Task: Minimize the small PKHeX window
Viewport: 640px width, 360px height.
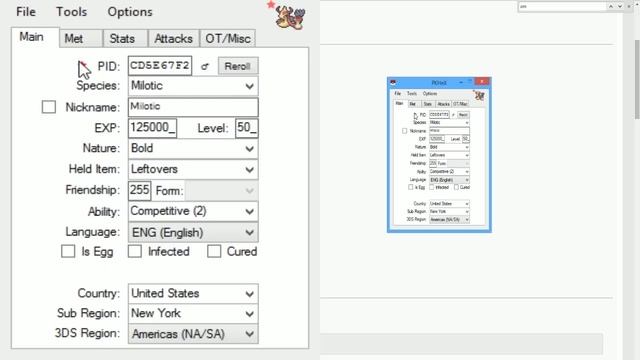Action: (461, 82)
